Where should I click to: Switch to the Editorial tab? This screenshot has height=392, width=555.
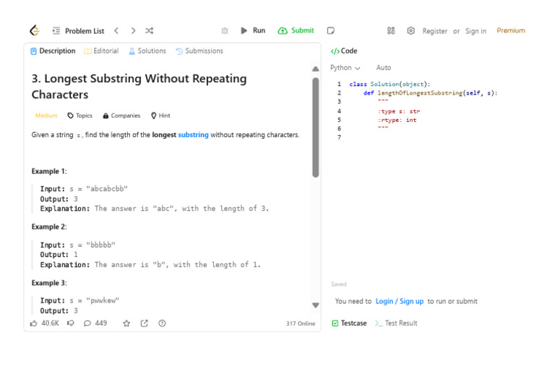101,51
